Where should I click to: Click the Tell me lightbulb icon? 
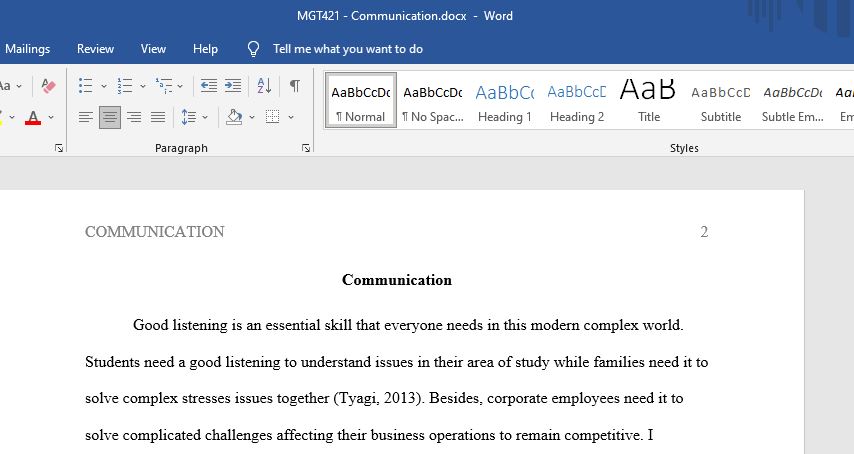pyautogui.click(x=253, y=49)
